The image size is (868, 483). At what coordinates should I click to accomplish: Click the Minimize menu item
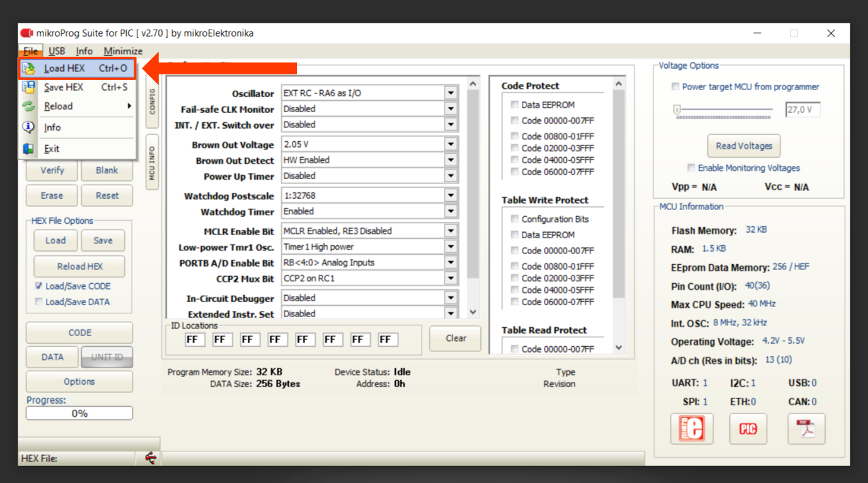[x=123, y=51]
